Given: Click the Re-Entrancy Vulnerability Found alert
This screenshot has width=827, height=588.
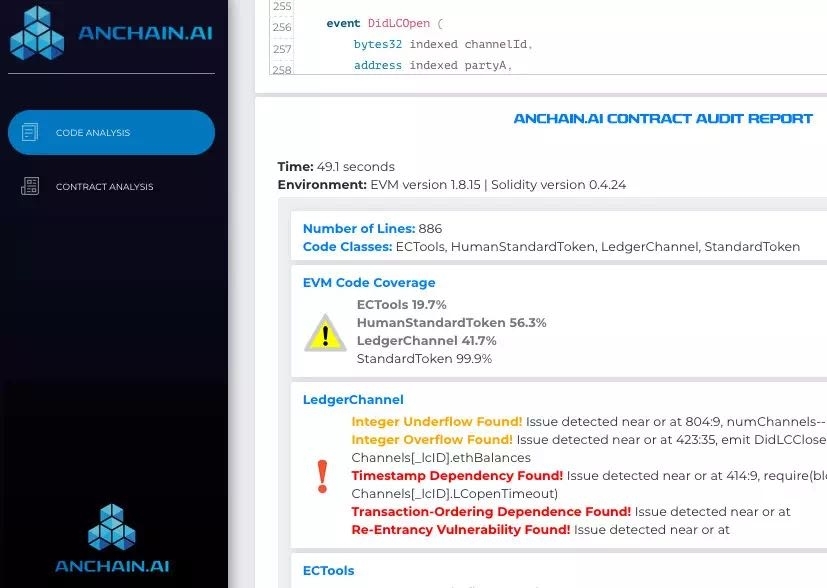Looking at the screenshot, I should pos(460,530).
